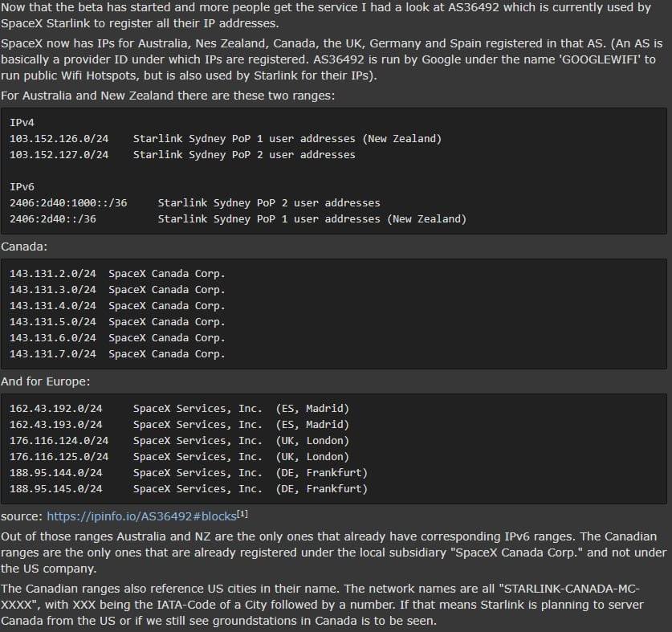Click the "STARLINK-CANADA-MC-" network name text
The width and height of the screenshot is (672, 632).
point(568,589)
